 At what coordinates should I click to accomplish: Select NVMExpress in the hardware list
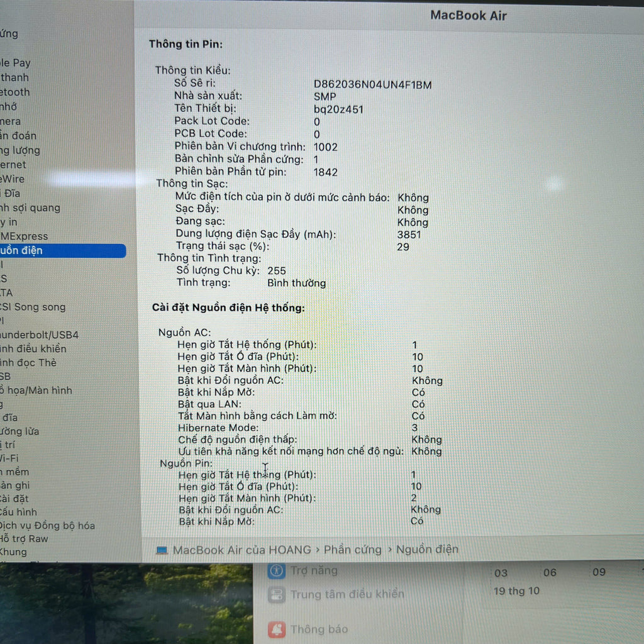click(24, 236)
